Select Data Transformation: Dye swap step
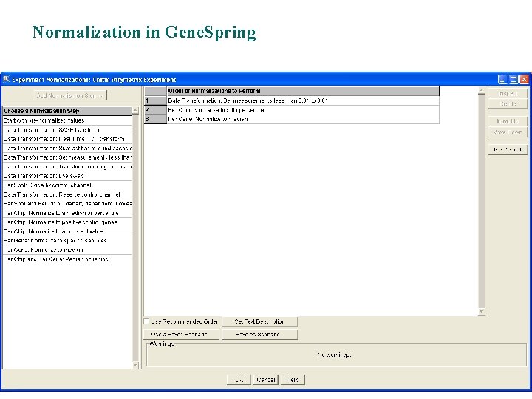Screen dimensions: 532x399 point(67,176)
